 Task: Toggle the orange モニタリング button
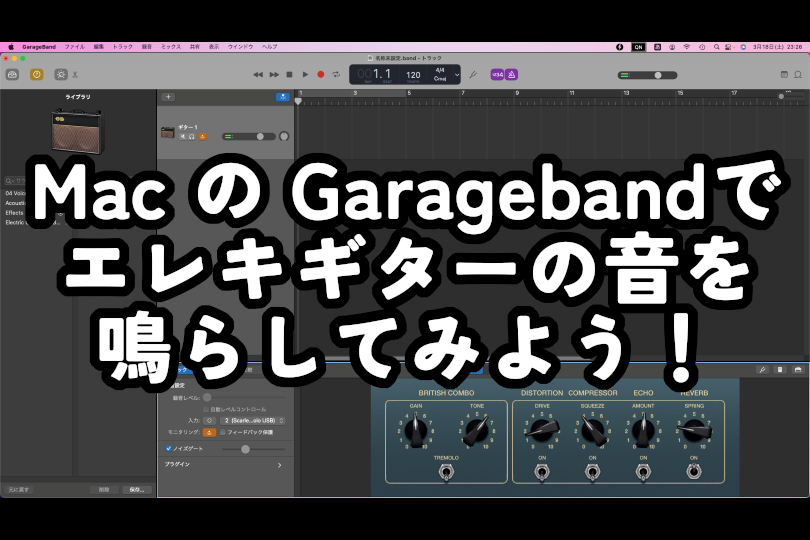209,432
